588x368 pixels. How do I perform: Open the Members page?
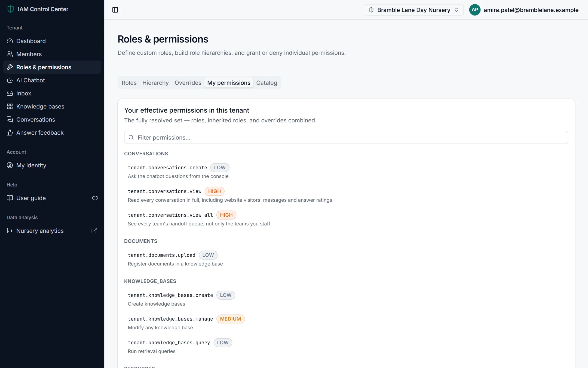52,54
